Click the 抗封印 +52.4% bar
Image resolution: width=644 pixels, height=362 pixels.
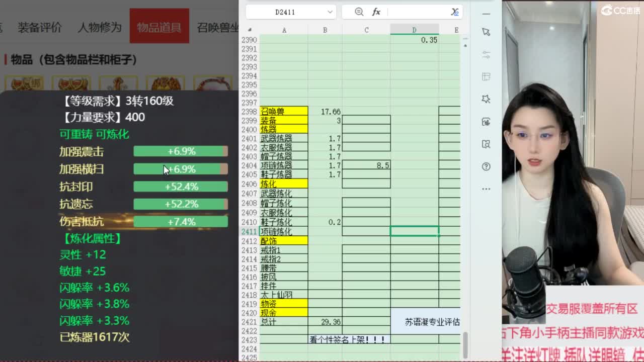(x=181, y=187)
